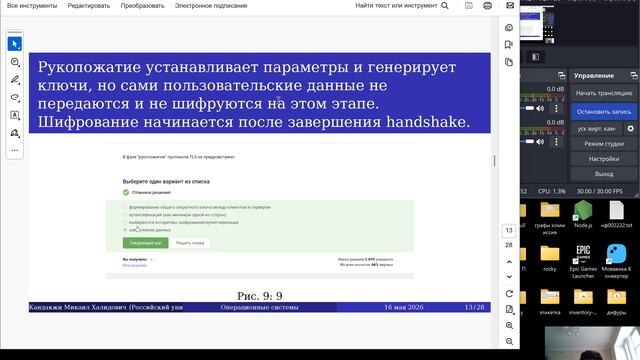This screenshot has width=640, height=360.
Task: Rotate the page view icon
Action: [x=509, y=293]
